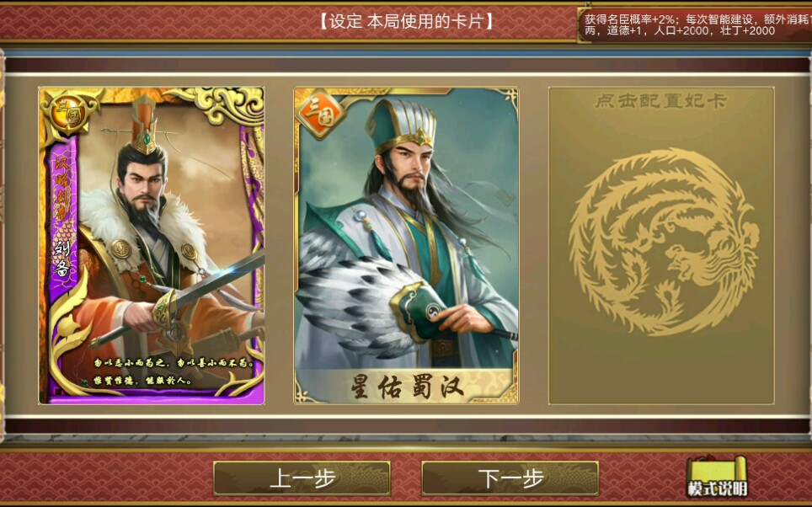
Task: Proceed with the 下一步 button
Action: (x=510, y=478)
